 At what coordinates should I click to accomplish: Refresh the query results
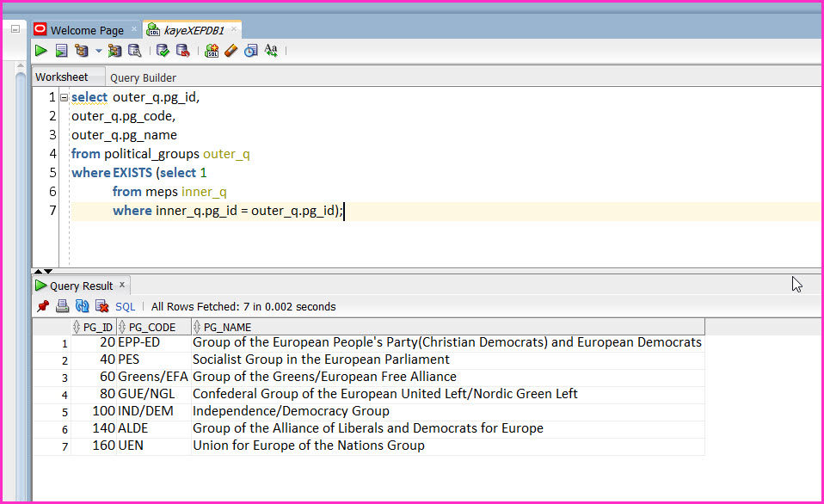[x=83, y=306]
